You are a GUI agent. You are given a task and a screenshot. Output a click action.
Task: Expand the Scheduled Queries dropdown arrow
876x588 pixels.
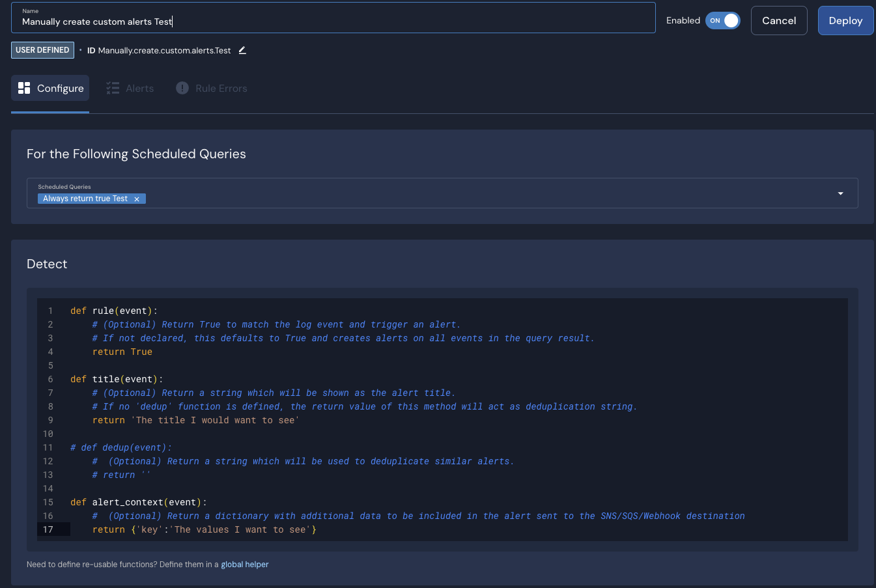click(x=840, y=193)
